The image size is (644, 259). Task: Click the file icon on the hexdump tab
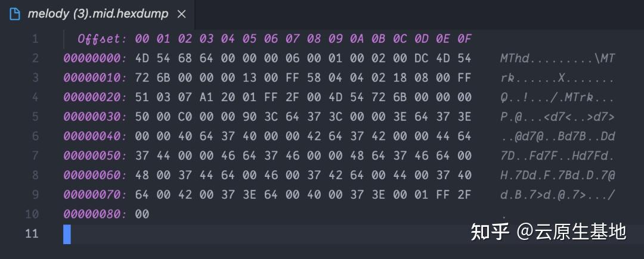coord(14,14)
